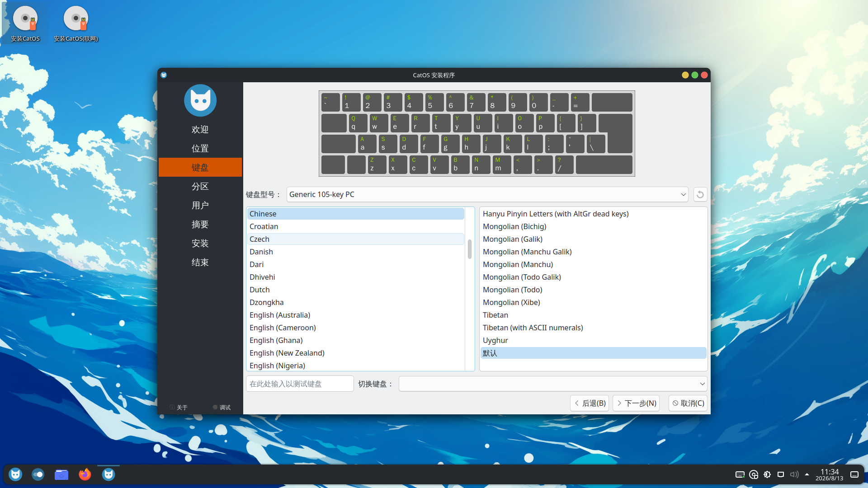This screenshot has width=868, height=488.
Task: Click the keyboard test input field
Action: (300, 384)
